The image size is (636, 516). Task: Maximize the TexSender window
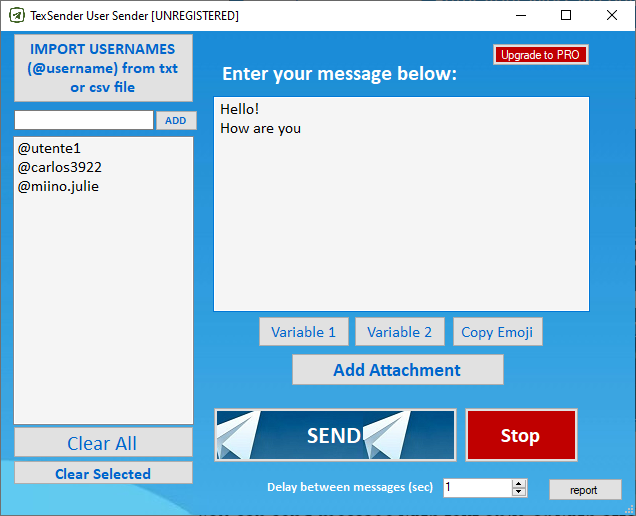pos(566,15)
